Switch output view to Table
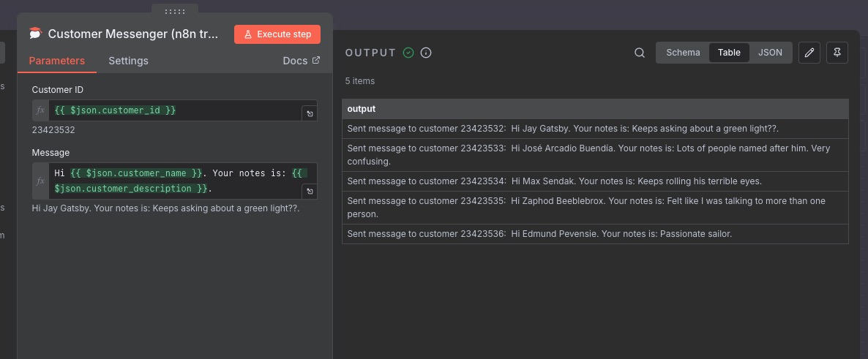868x359 pixels. 729,53
